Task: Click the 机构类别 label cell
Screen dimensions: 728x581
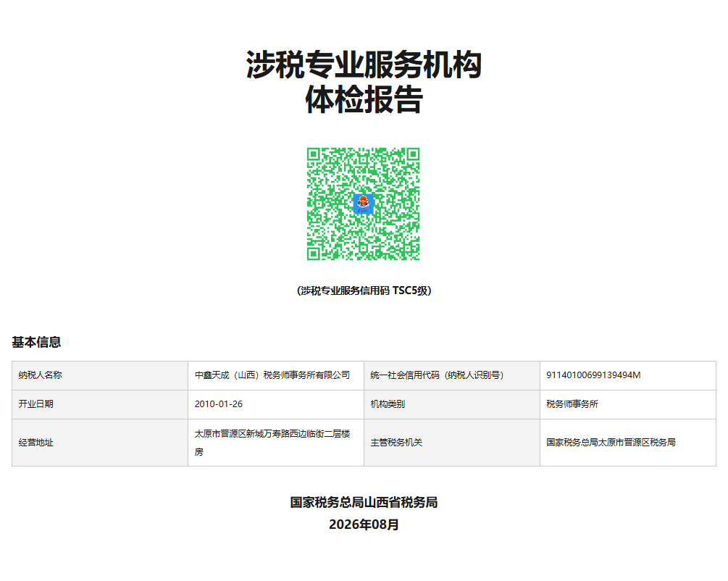Action: tap(452, 404)
